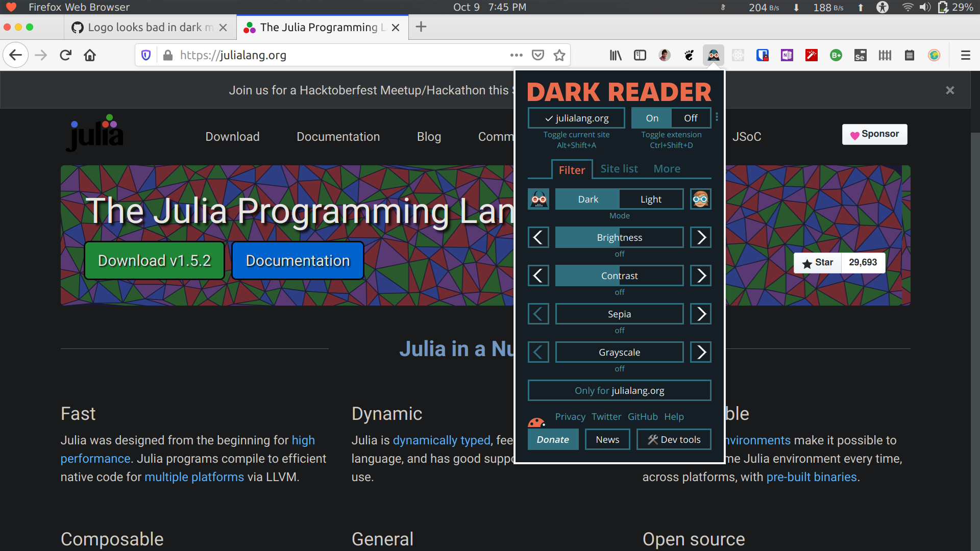Decrease Contrast with left arrow
The height and width of the screenshot is (551, 980).
pos(538,275)
